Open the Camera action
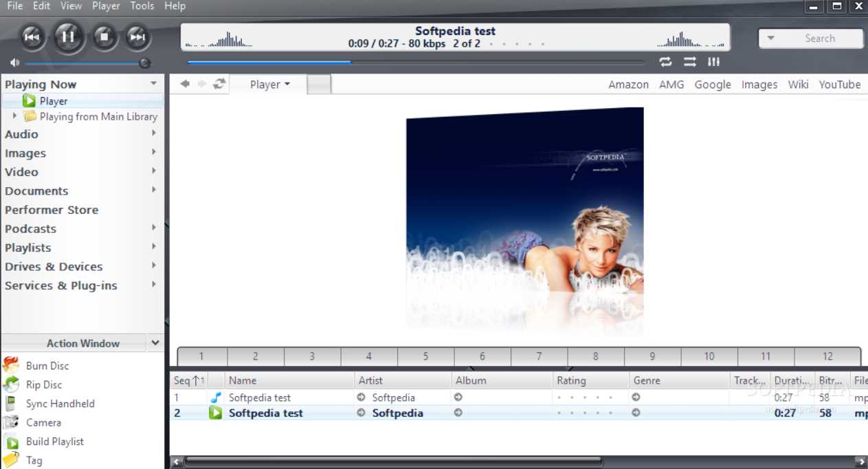Viewport: 868px width, 469px height. click(43, 423)
